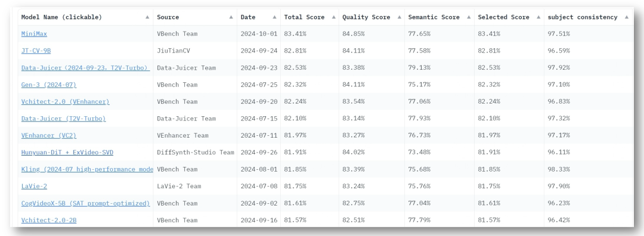Click the Total Score header text
The height and width of the screenshot is (236, 644).
coord(304,17)
